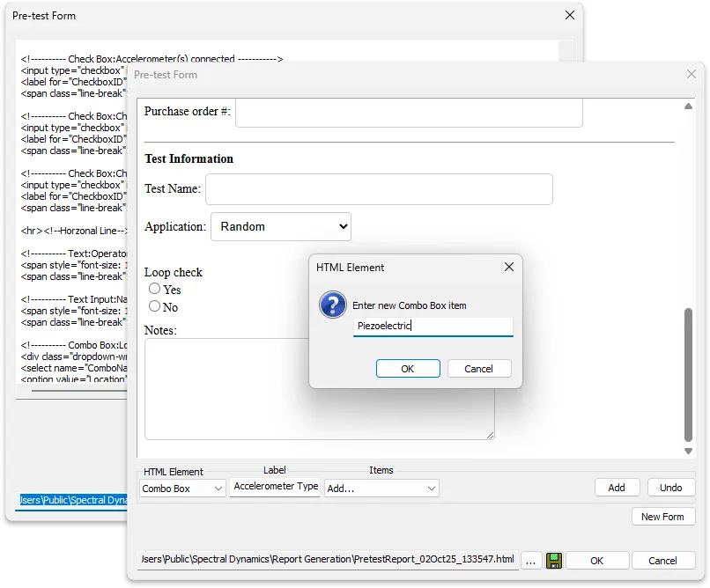Cancel the HTML Element dialog
This screenshot has height=588, width=710.
pyautogui.click(x=479, y=369)
